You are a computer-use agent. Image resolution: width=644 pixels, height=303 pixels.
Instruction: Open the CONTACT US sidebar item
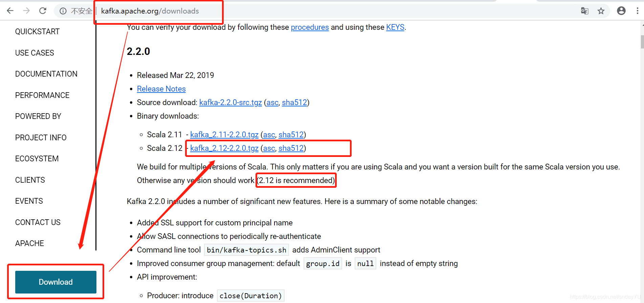tap(38, 222)
